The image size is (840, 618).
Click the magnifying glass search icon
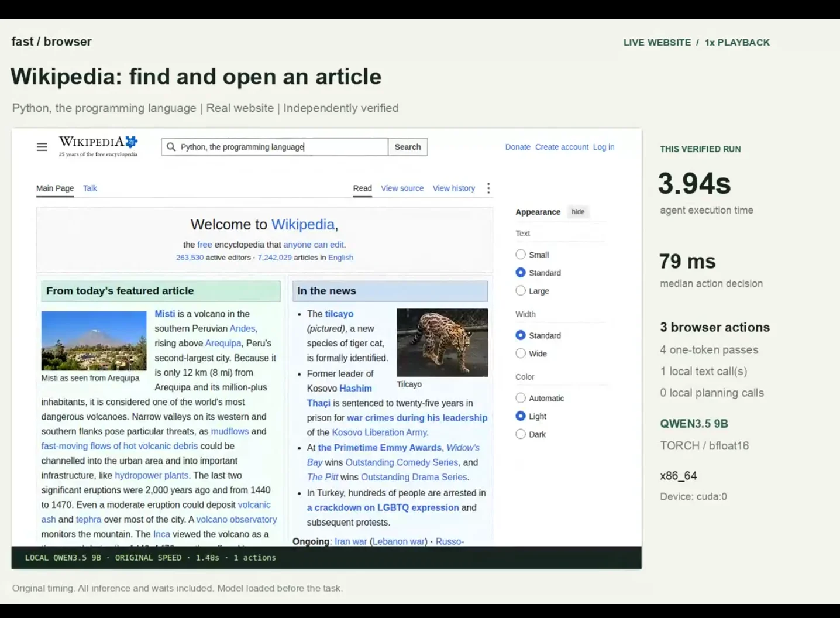point(171,147)
